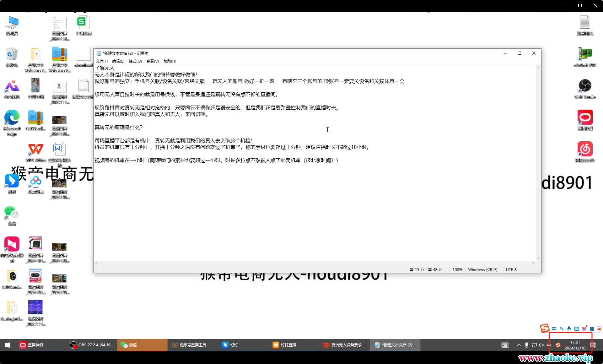Toggle Sogou input between Chinese and English

tap(554, 329)
